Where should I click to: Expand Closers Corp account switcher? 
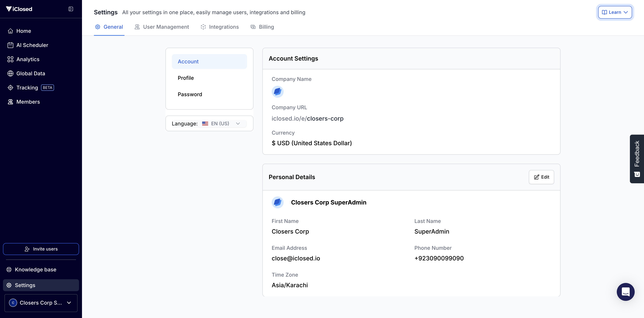[41, 303]
